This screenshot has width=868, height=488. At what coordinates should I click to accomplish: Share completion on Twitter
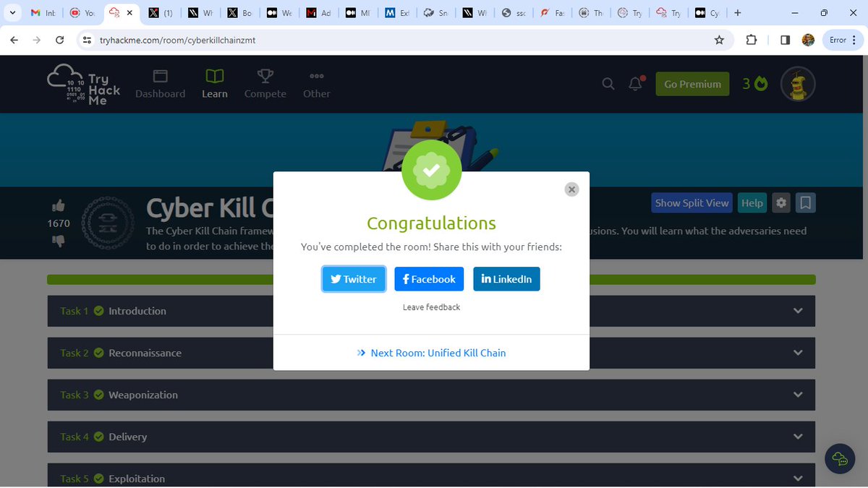354,279
